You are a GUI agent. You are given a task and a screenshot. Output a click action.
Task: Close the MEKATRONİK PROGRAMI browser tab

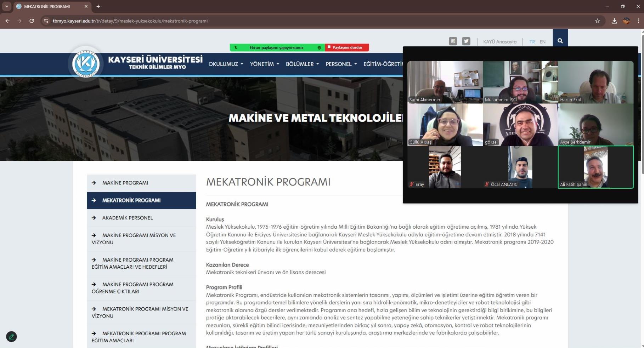coord(86,6)
